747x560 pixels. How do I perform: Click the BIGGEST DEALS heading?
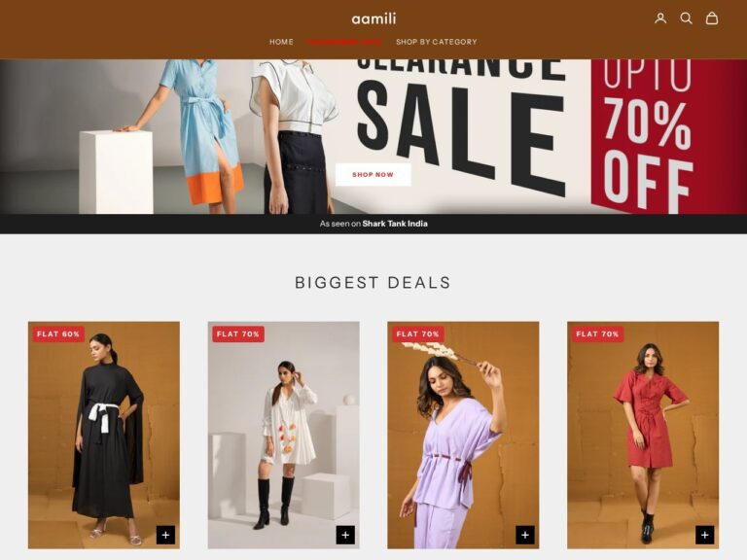[x=373, y=282]
